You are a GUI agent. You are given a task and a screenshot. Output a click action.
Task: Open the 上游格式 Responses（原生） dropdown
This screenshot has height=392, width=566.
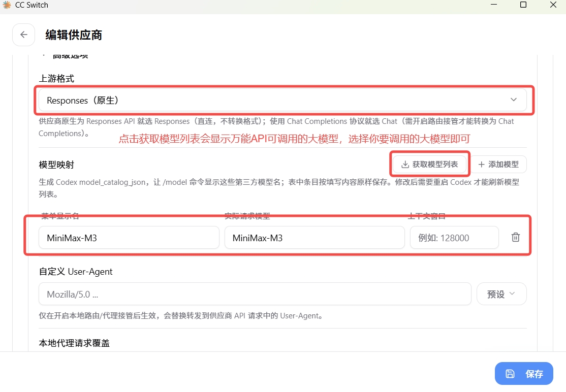point(282,100)
